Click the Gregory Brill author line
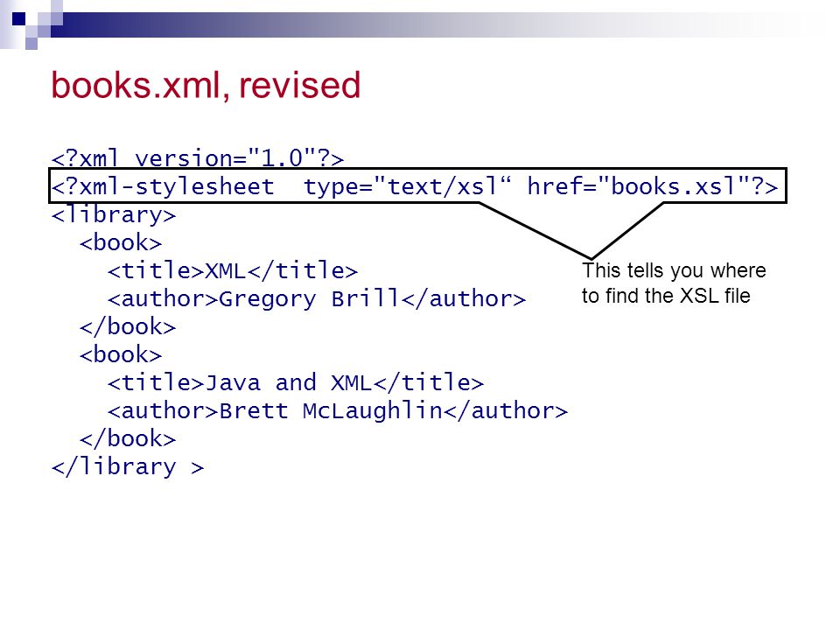This screenshot has width=840, height=630. [316, 299]
